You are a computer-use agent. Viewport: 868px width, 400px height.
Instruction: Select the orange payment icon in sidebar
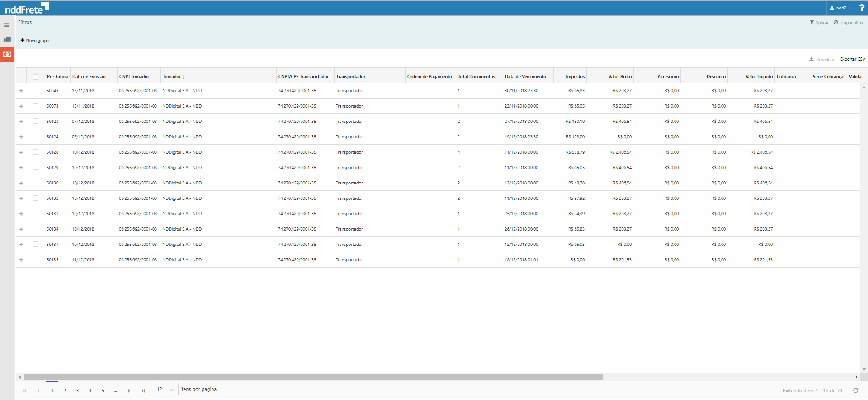point(7,54)
